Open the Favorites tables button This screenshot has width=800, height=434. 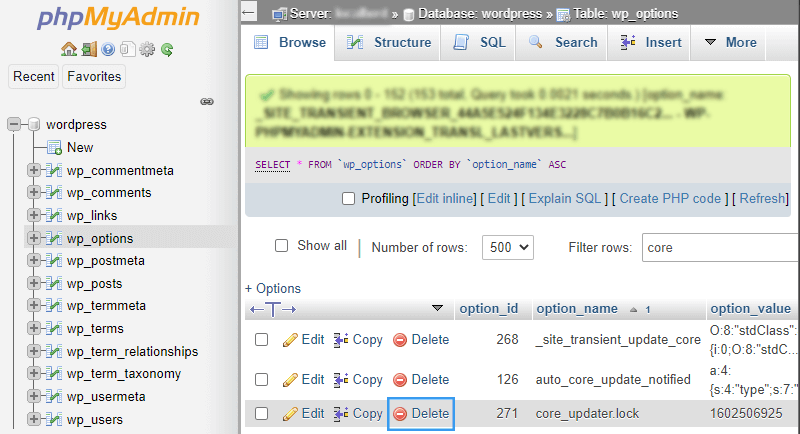(94, 76)
